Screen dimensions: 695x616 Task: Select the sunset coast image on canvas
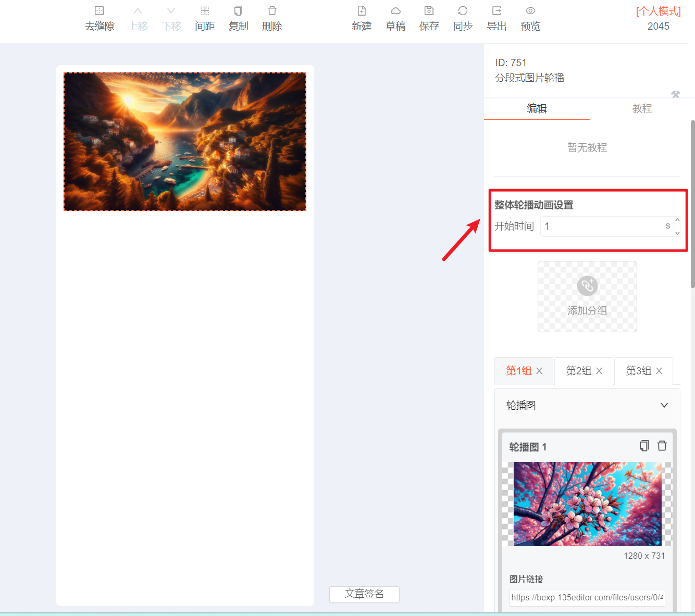pyautogui.click(x=185, y=142)
